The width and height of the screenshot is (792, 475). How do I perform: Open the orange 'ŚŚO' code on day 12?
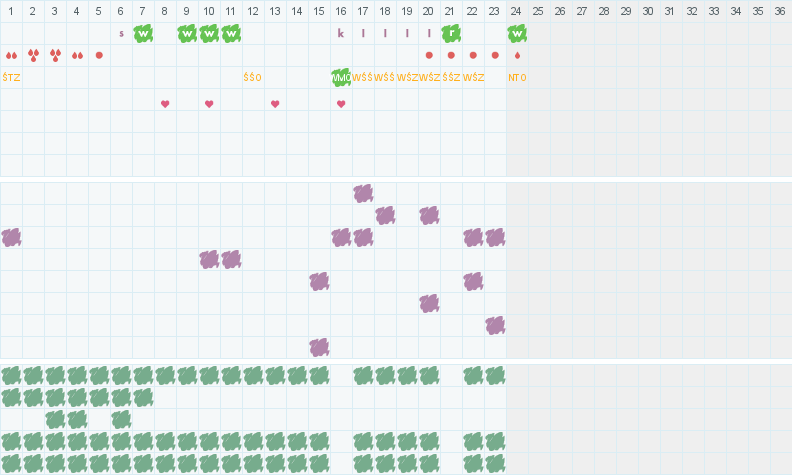(x=253, y=77)
